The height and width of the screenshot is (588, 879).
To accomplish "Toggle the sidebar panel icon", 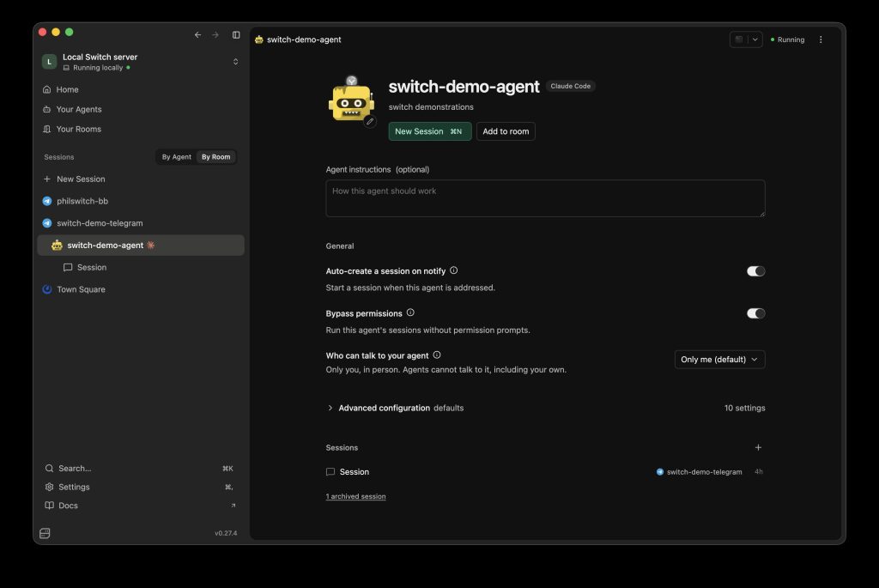I will click(236, 34).
